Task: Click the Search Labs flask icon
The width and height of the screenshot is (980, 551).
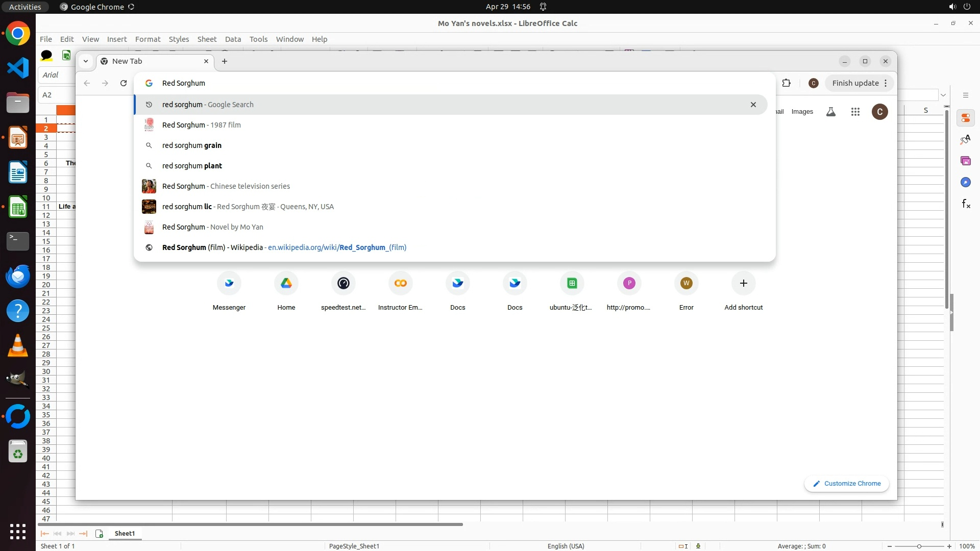Action: [x=831, y=112]
